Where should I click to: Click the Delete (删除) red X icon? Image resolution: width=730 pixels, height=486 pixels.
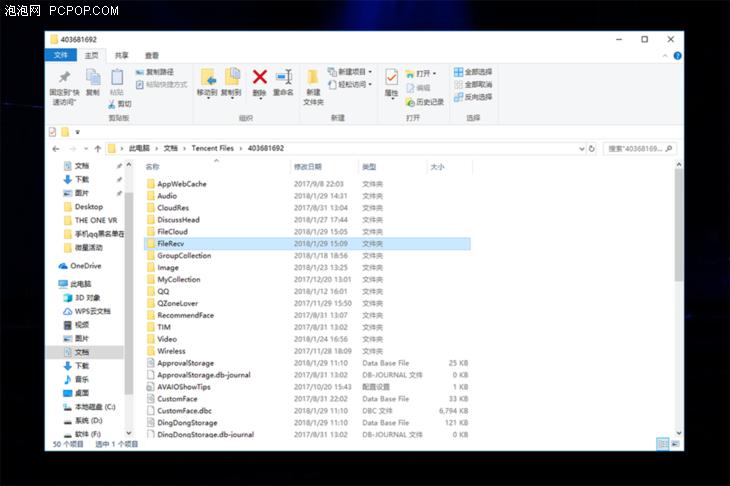(259, 80)
